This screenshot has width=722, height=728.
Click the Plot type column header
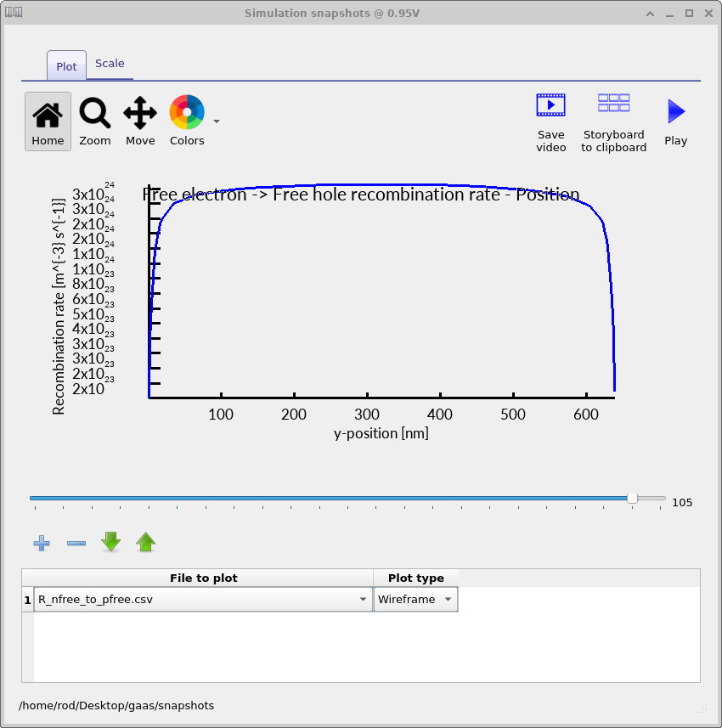[415, 578]
